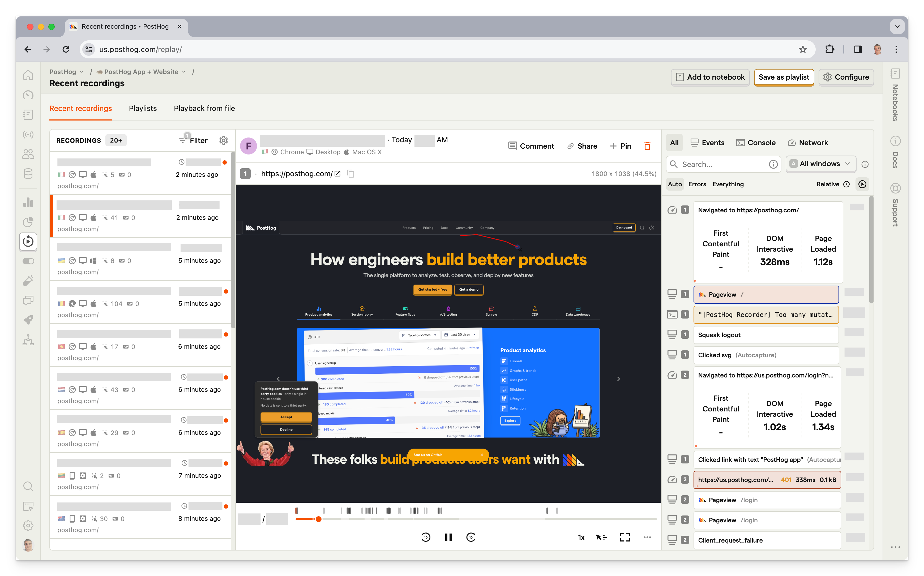Open Chrome three-dot menu

pyautogui.click(x=896, y=50)
